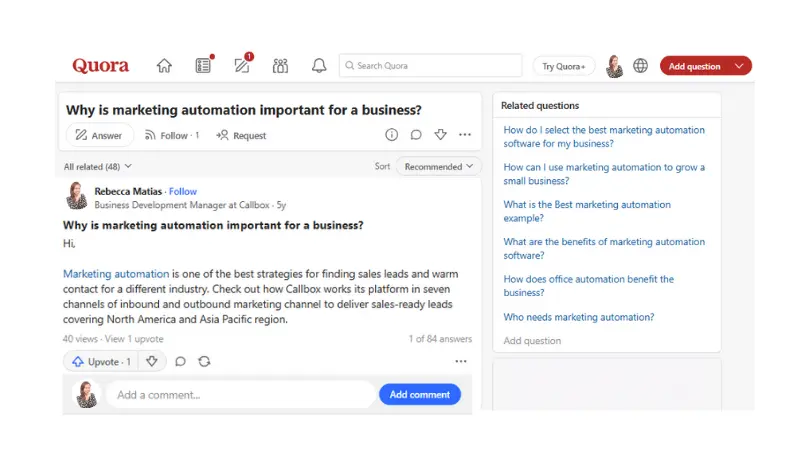Click the '40 views' text
Image resolution: width=800 pixels, height=450 pixels.
(80, 339)
